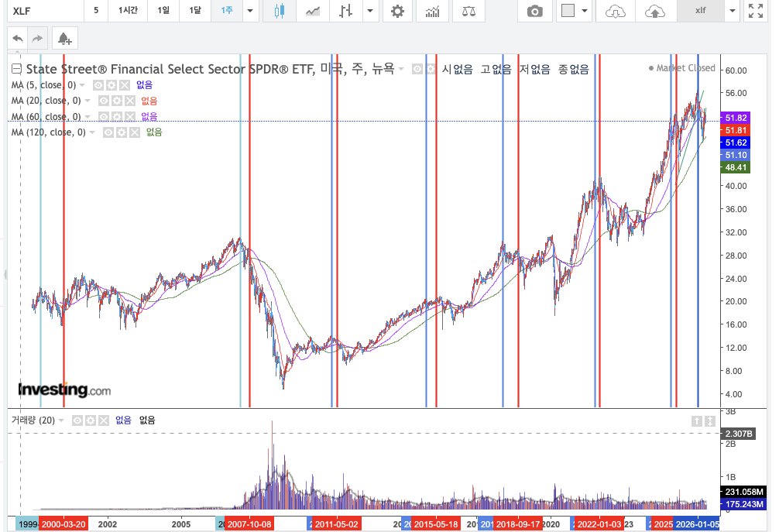The height and width of the screenshot is (532, 779).
Task: Click the 51.82 purple price label
Action: pyautogui.click(x=736, y=118)
